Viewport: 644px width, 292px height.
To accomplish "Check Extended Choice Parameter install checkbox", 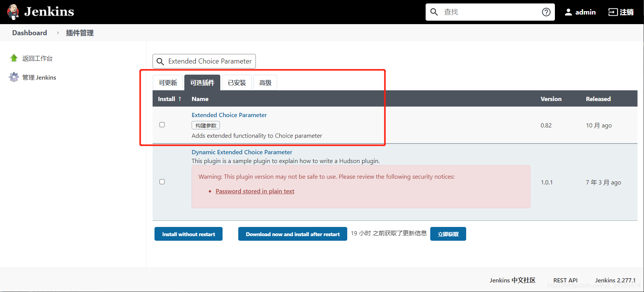I will pyautogui.click(x=162, y=125).
